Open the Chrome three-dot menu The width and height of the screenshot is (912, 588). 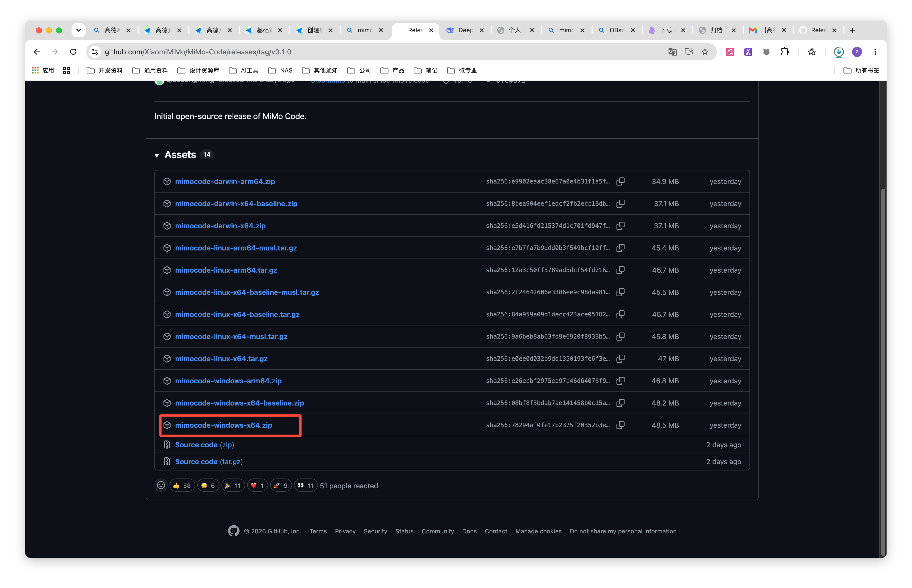pos(875,52)
